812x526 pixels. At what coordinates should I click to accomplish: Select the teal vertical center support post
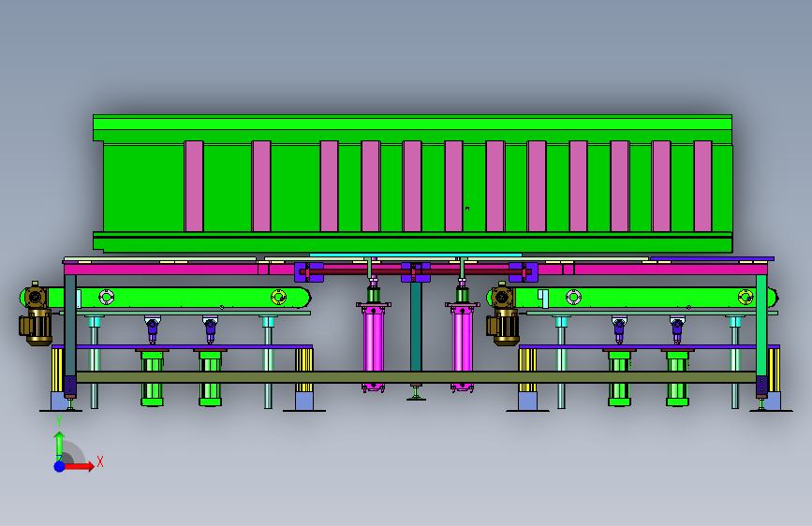point(416,327)
